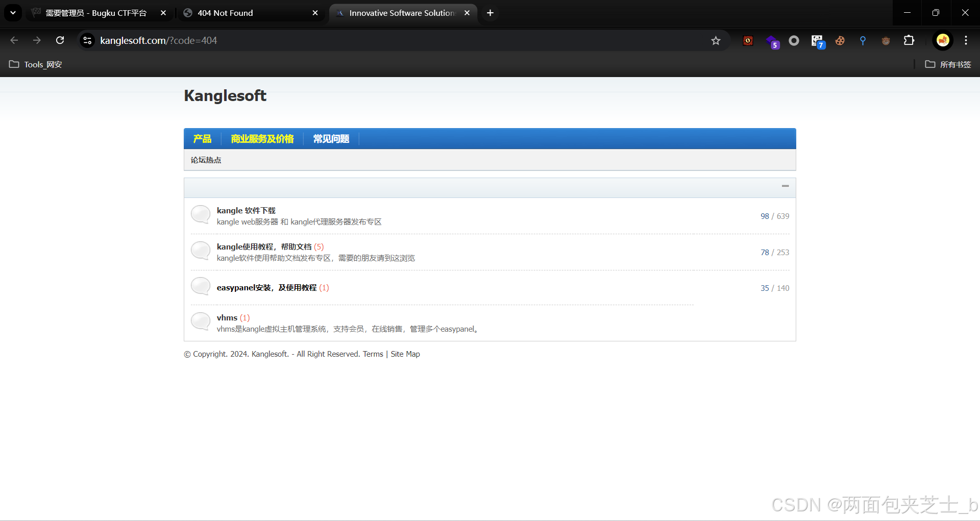This screenshot has height=521, width=980.
Task: Open the Site Map footer link
Action: pos(405,354)
